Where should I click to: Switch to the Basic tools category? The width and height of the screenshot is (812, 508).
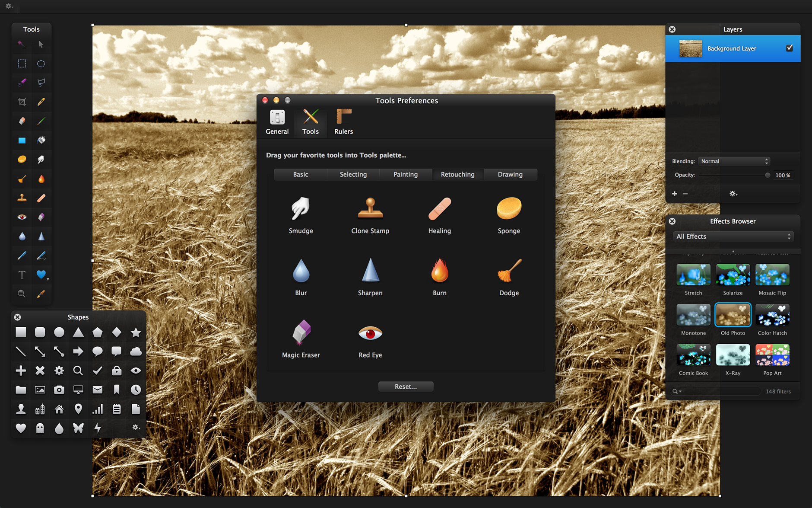point(301,174)
